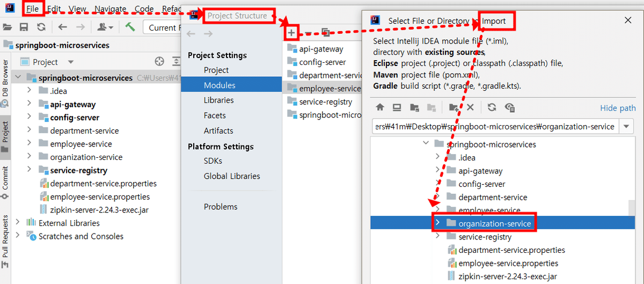
Task: Click the Desktop directory icon
Action: (397, 107)
